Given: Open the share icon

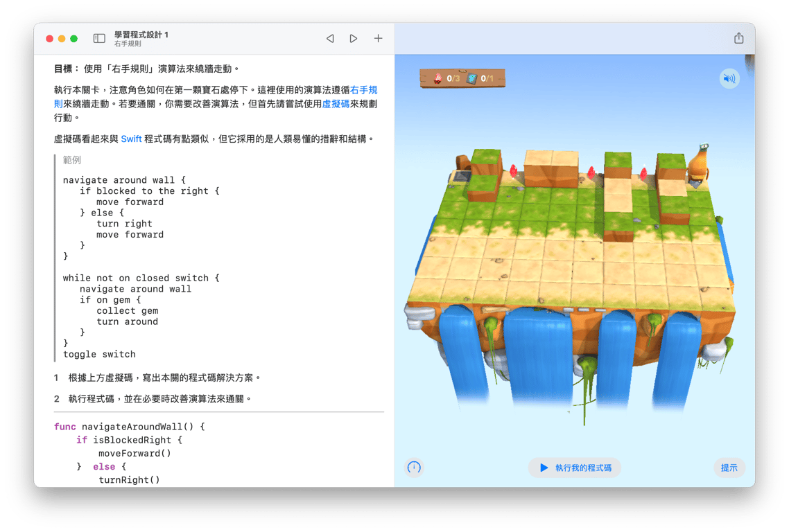Looking at the screenshot, I should [x=738, y=37].
